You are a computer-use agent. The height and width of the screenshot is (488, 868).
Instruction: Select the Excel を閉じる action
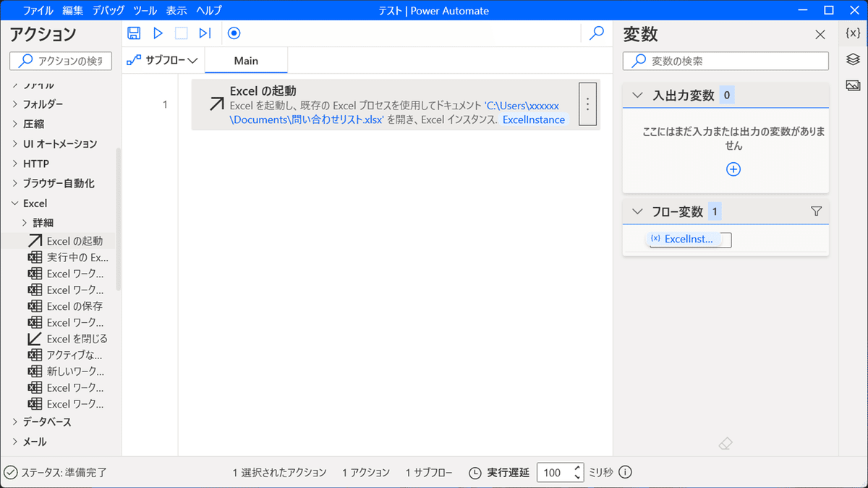pyautogui.click(x=68, y=339)
